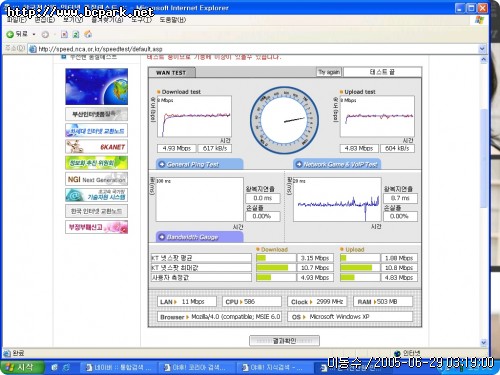
Task: Click the 인터넷 security zone globe icon
Action: tap(397, 353)
